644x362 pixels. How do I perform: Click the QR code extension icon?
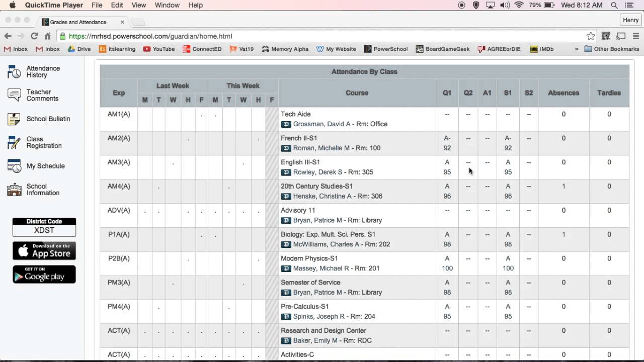click(606, 36)
